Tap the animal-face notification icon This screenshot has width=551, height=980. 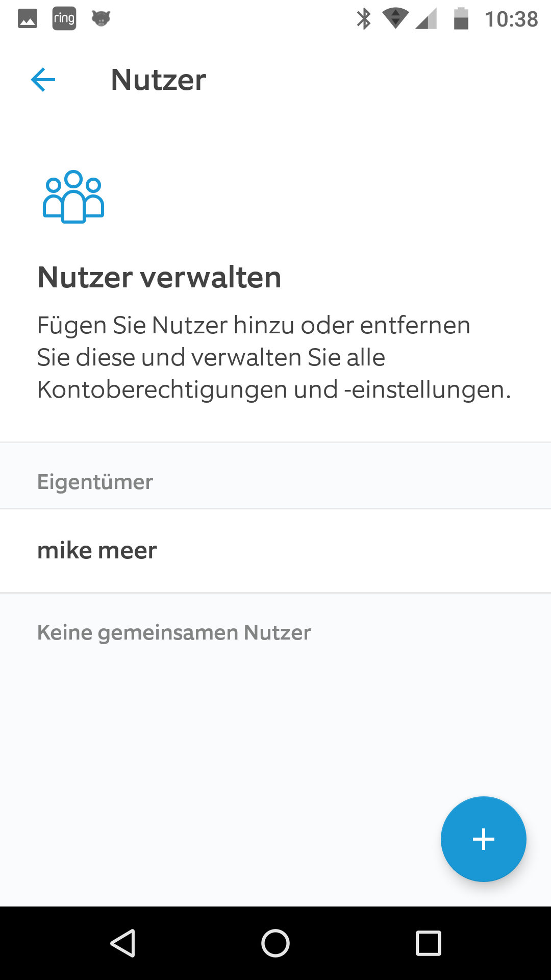point(101,19)
